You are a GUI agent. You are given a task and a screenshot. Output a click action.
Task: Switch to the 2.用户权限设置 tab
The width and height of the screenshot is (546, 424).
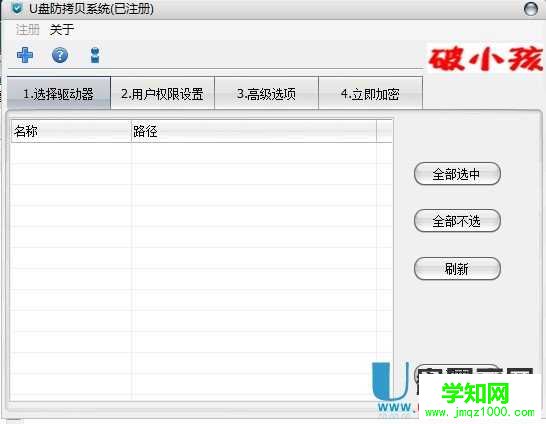coord(162,94)
